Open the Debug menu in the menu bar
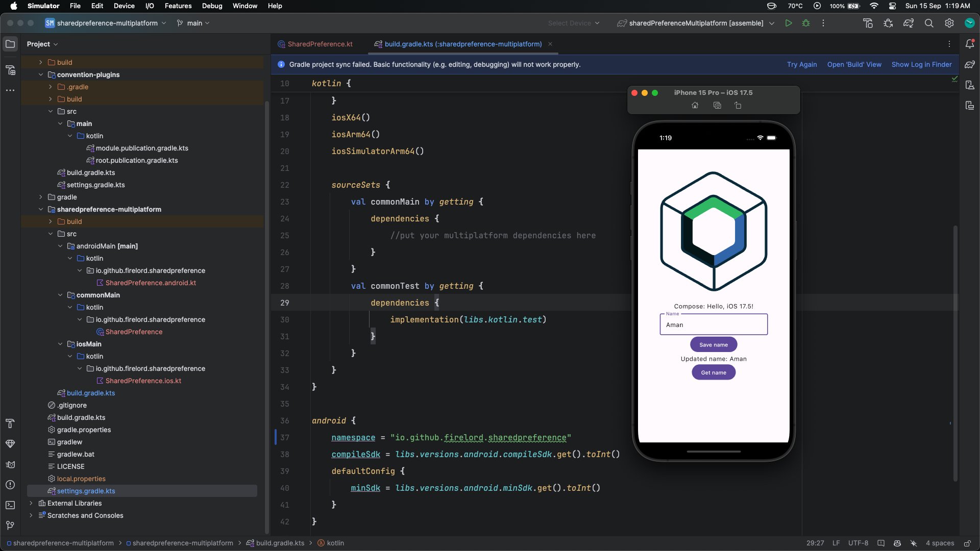The height and width of the screenshot is (551, 980). (212, 6)
